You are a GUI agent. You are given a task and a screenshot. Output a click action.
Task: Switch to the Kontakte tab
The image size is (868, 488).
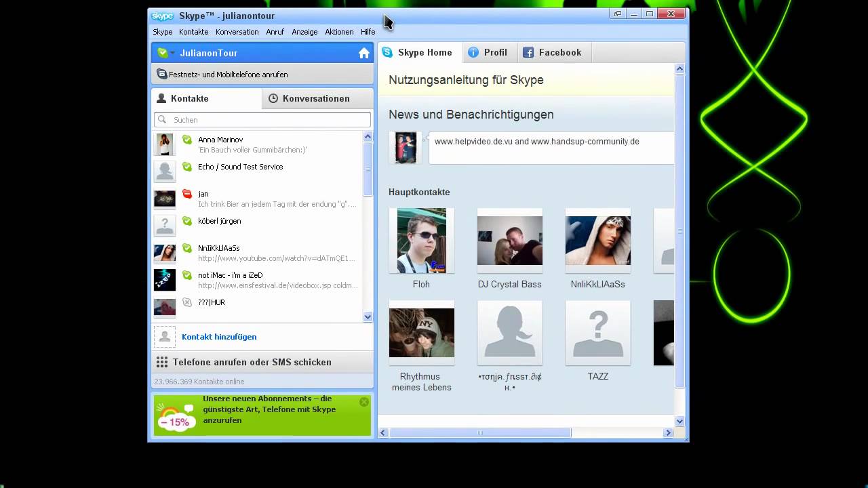click(x=206, y=98)
